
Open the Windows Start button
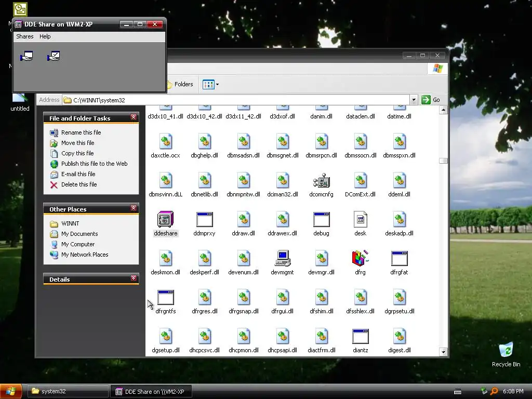[x=11, y=391]
